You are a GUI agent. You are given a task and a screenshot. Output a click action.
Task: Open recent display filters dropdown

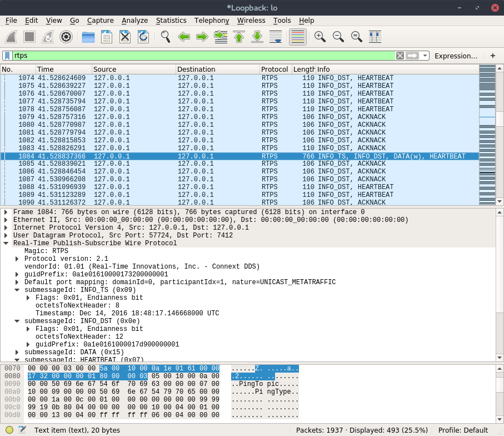425,56
